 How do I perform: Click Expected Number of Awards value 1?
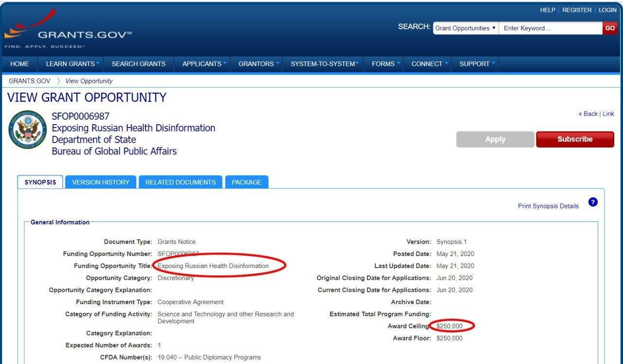coord(159,346)
